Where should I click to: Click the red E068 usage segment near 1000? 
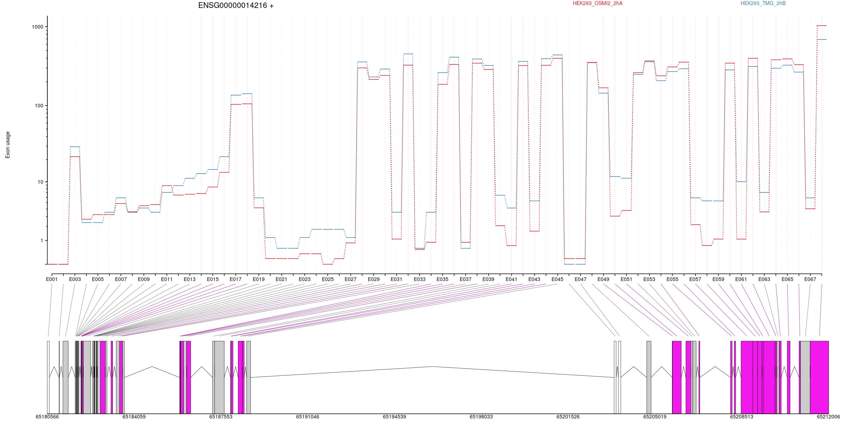click(x=822, y=26)
